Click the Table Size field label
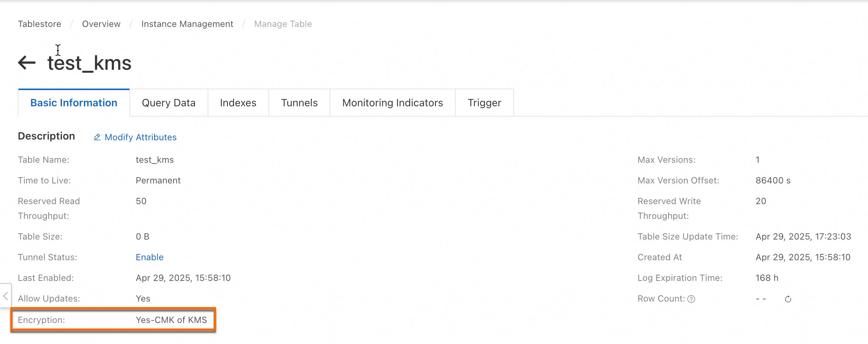The image size is (868, 344). click(40, 237)
